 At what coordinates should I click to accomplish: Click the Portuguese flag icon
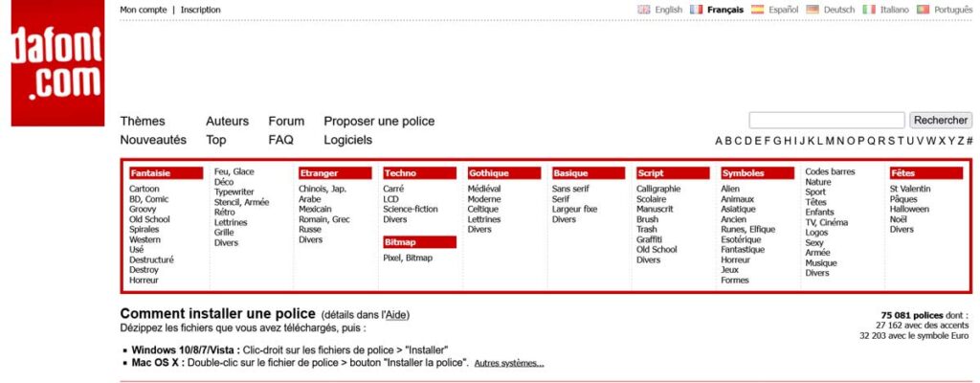click(x=924, y=10)
